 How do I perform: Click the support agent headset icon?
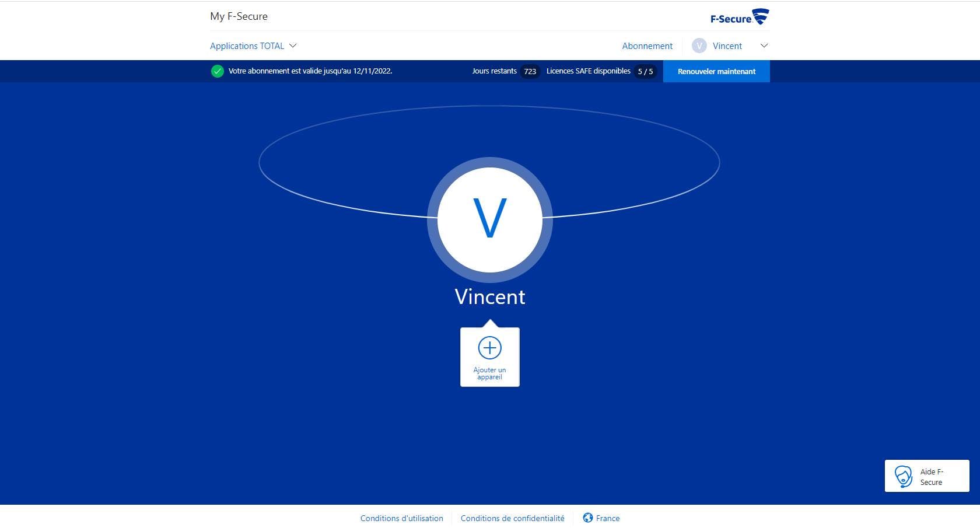click(904, 476)
